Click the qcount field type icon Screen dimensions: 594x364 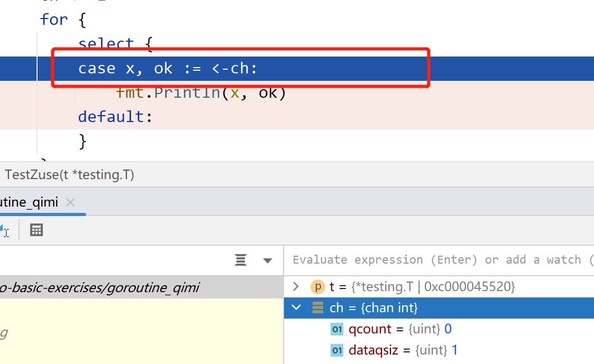pyautogui.click(x=337, y=330)
